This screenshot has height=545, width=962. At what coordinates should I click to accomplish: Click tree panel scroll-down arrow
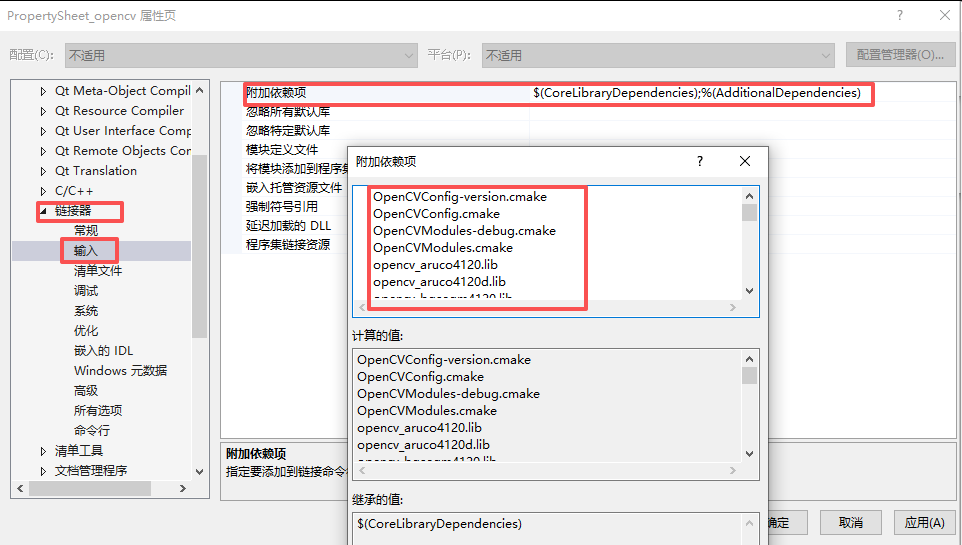click(x=199, y=471)
